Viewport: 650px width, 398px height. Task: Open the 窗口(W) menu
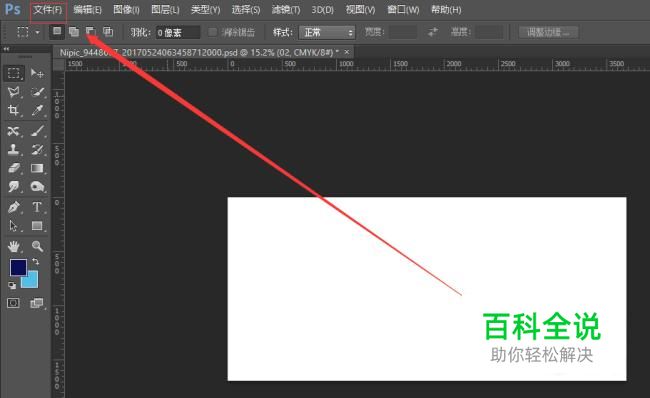[403, 10]
